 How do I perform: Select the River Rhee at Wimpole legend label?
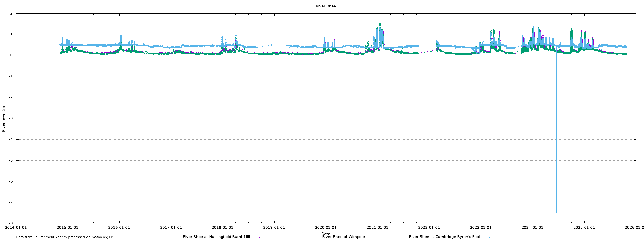pos(343,237)
